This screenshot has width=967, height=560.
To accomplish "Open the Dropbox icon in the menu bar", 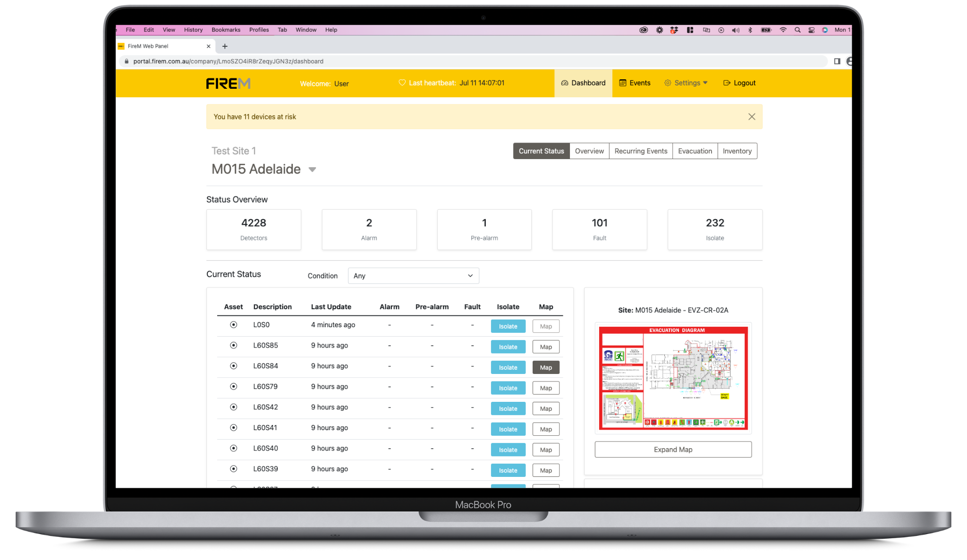I will (x=674, y=30).
